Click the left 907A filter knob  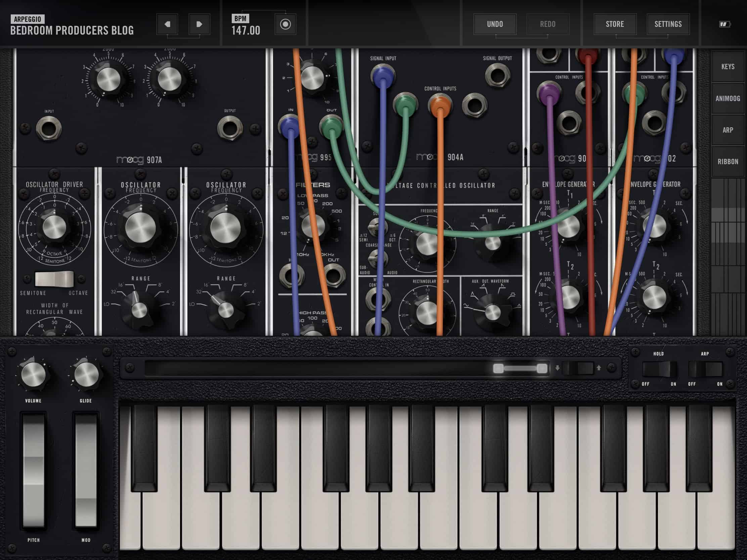pos(108,79)
